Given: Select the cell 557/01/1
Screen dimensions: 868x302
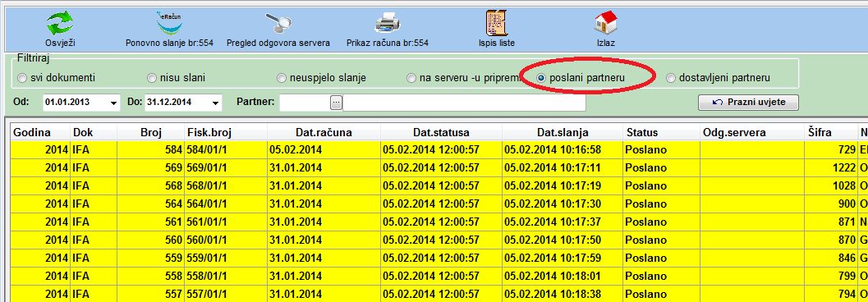Looking at the screenshot, I should (226, 294).
